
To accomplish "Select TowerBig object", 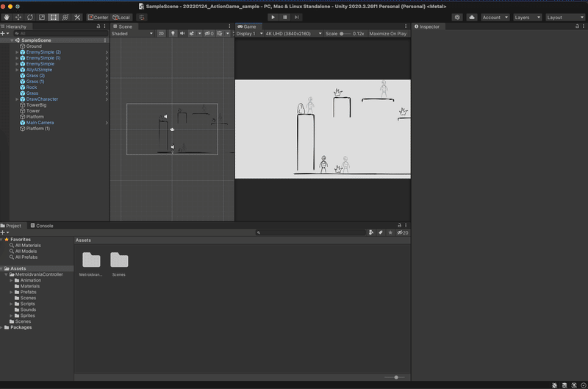I will (x=36, y=105).
